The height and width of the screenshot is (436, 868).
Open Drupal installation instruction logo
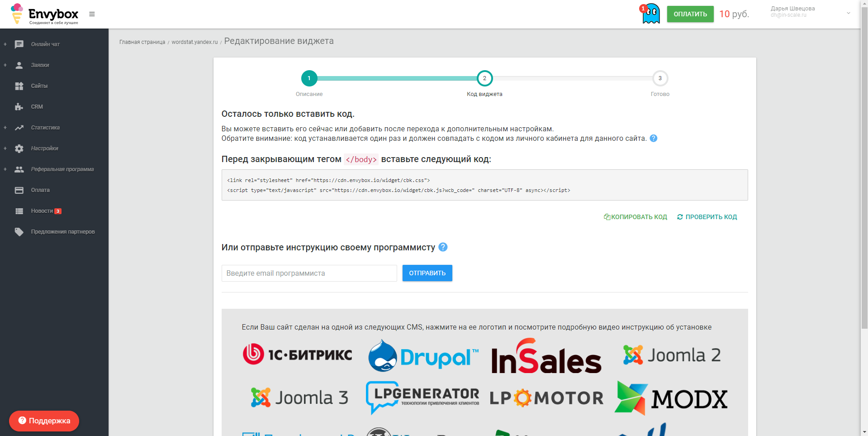pyautogui.click(x=423, y=356)
